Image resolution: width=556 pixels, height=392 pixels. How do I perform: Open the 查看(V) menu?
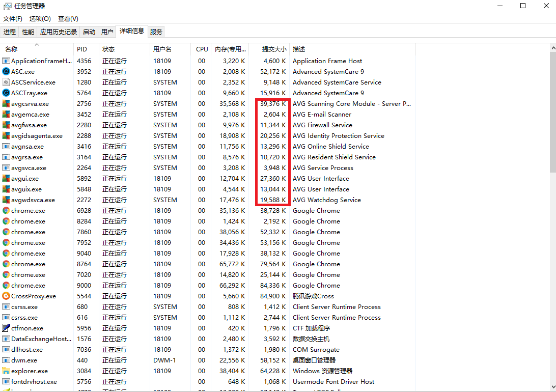point(68,19)
